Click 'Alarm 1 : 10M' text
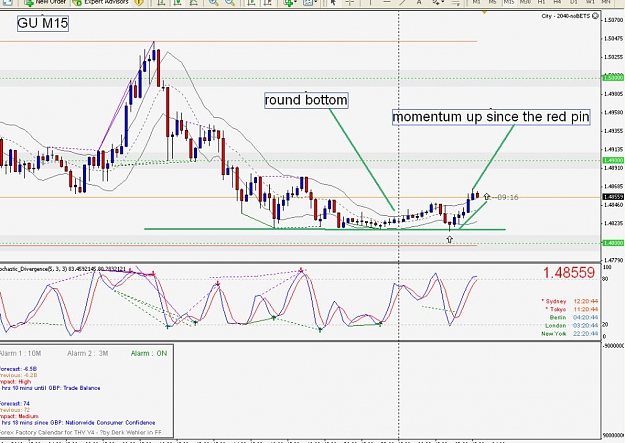 (x=20, y=353)
